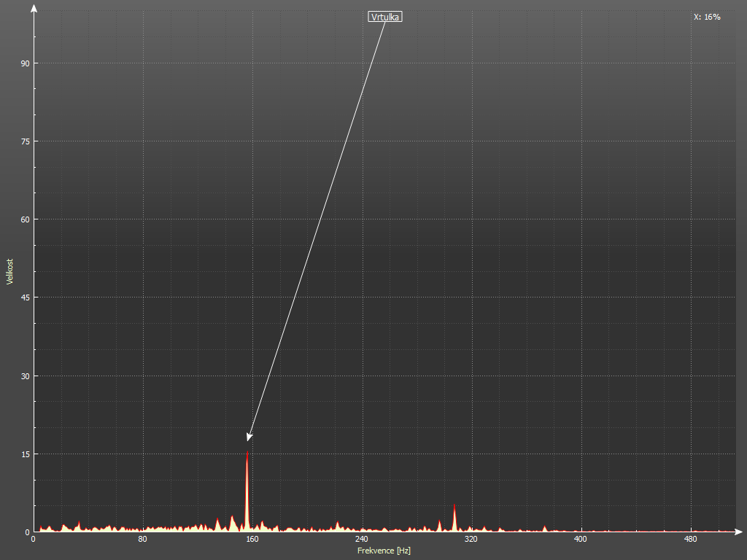Click the 320 frequency tick label
Image resolution: width=747 pixels, height=560 pixels.
[x=471, y=540]
